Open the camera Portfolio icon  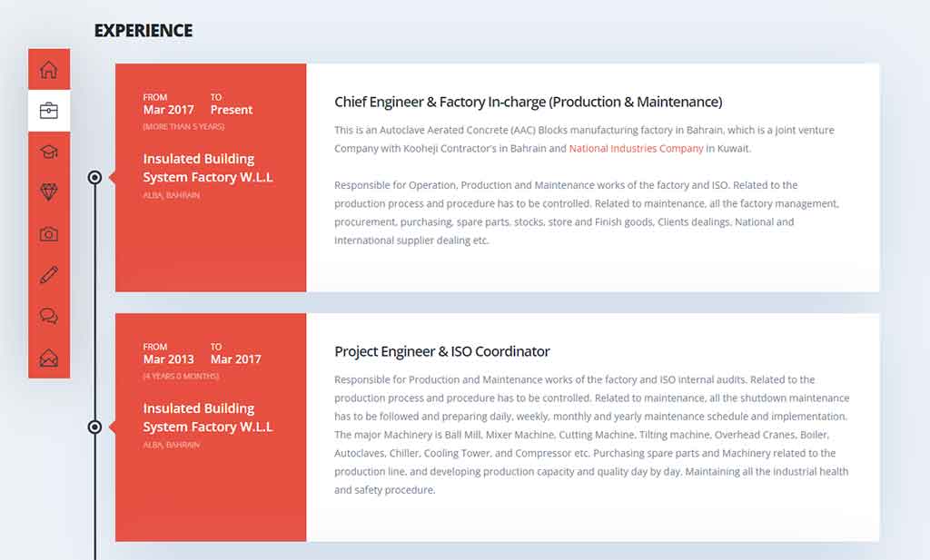49,234
